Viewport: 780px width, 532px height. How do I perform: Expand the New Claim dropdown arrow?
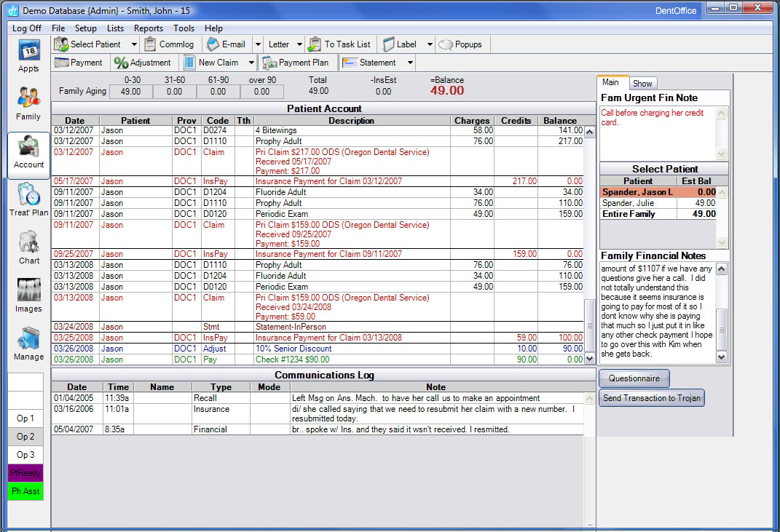252,63
